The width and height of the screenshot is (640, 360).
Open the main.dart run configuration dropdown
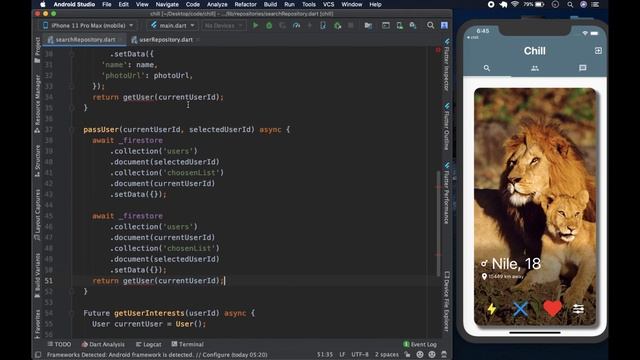[x=172, y=25]
